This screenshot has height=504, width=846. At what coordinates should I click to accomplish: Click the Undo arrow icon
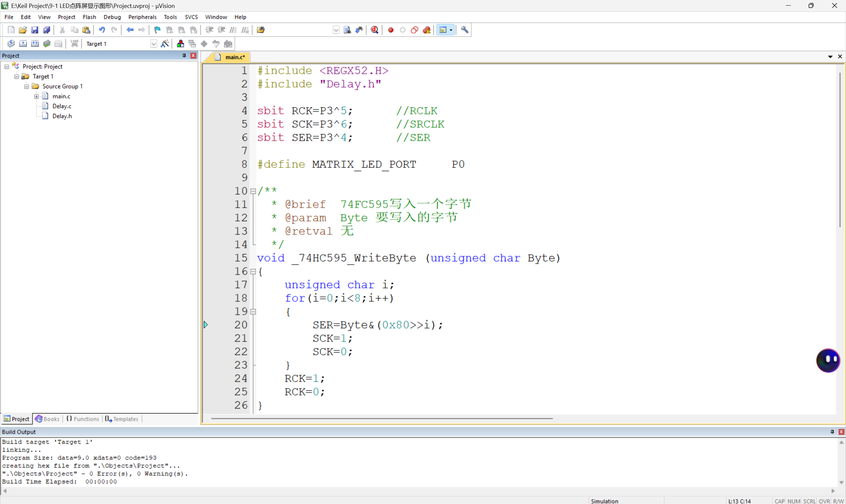pyautogui.click(x=101, y=30)
